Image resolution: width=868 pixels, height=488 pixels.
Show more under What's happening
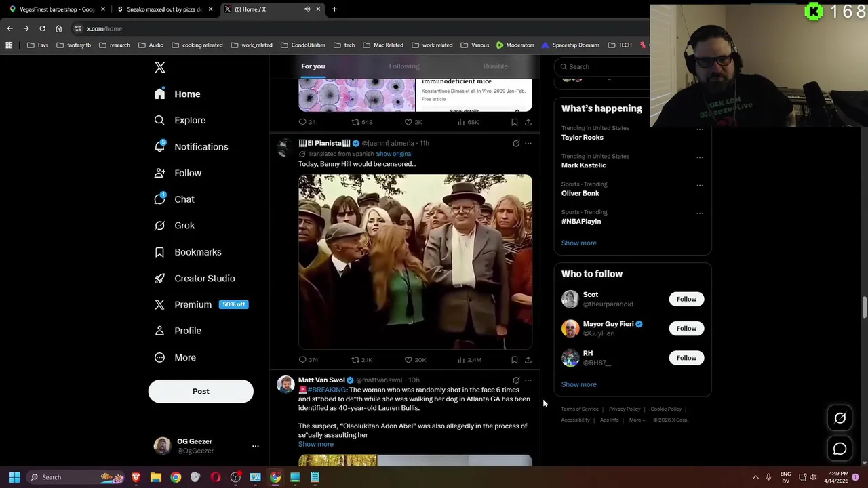(x=578, y=243)
